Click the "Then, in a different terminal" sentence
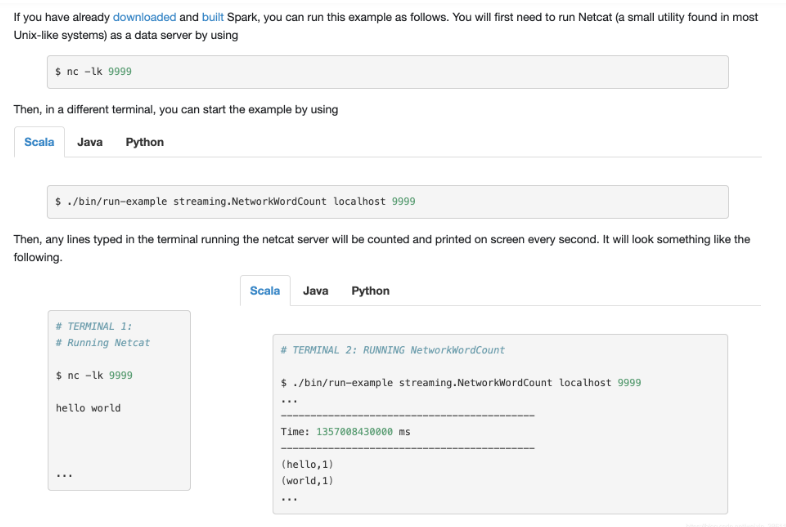This screenshot has height=527, width=786. (x=176, y=110)
